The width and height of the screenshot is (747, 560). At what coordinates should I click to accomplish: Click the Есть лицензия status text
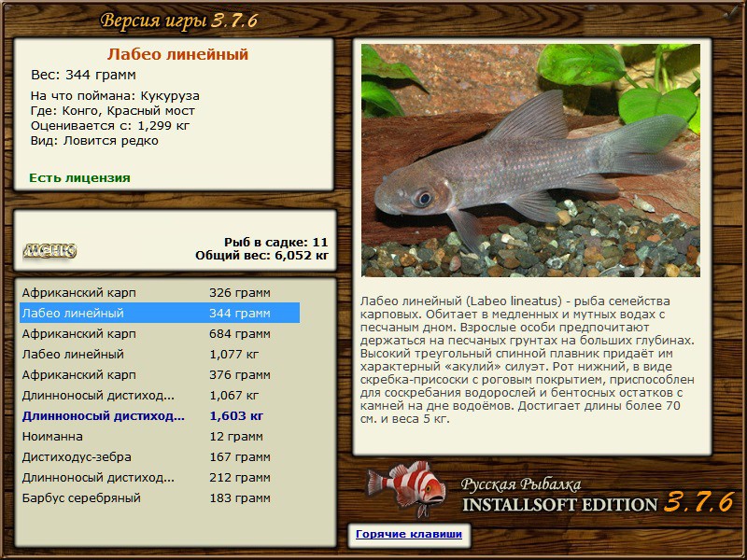click(x=79, y=177)
